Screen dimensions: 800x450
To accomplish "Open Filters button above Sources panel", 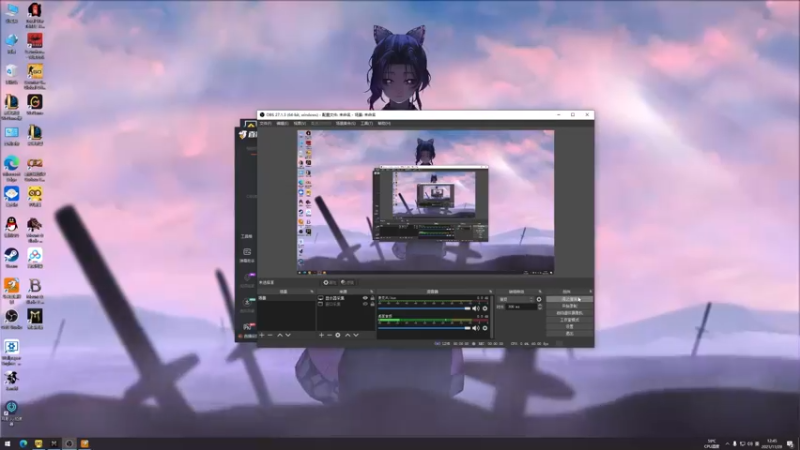I will 348,282.
